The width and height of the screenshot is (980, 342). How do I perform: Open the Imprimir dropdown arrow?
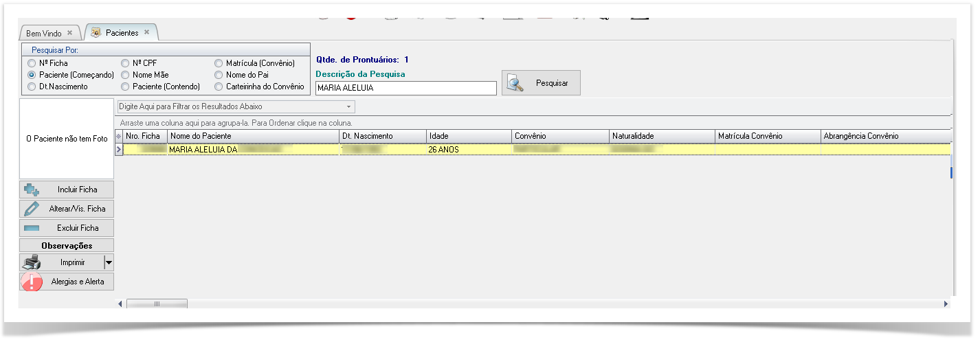pyautogui.click(x=109, y=262)
